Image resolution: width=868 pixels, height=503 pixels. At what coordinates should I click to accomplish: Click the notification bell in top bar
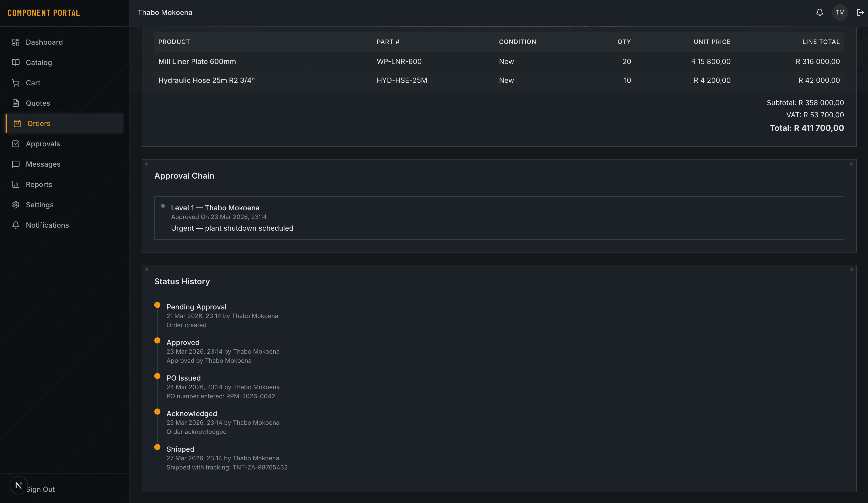[x=820, y=12]
